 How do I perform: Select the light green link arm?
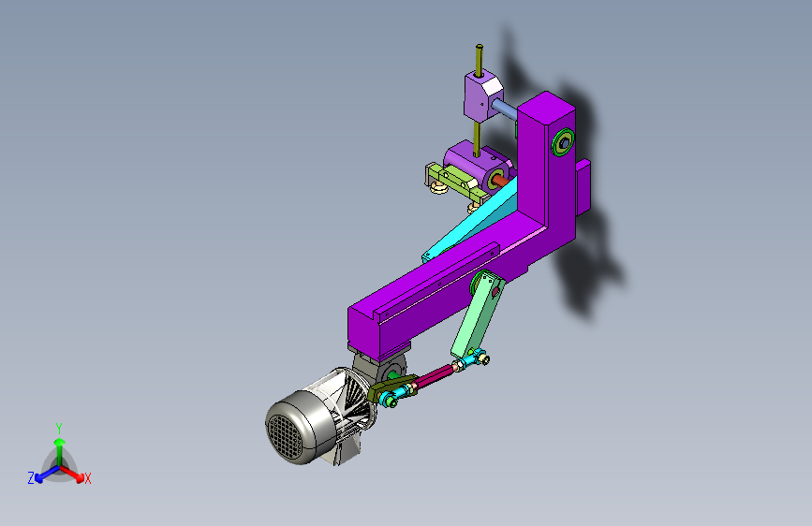tap(479, 315)
